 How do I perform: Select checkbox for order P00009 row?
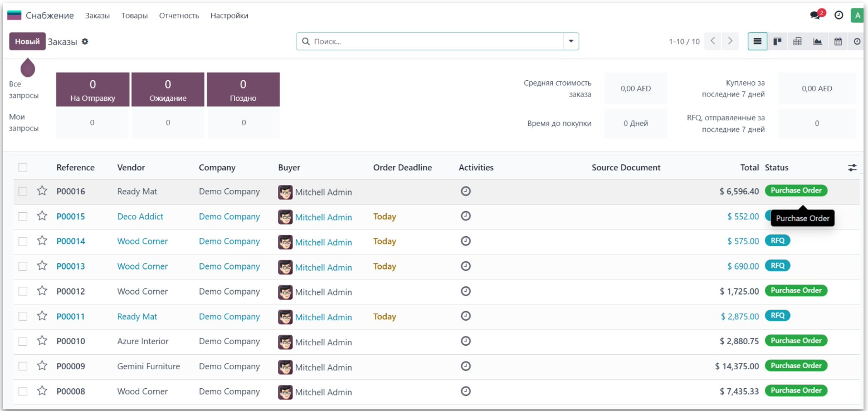[23, 366]
